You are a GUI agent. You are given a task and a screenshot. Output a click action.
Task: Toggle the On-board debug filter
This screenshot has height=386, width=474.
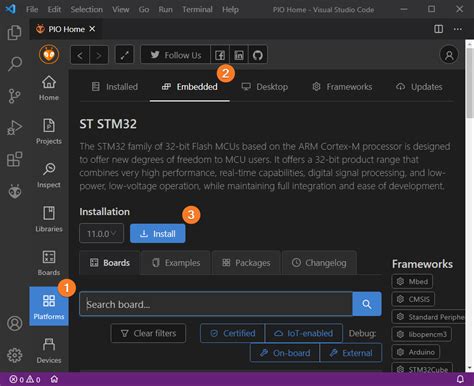click(285, 353)
